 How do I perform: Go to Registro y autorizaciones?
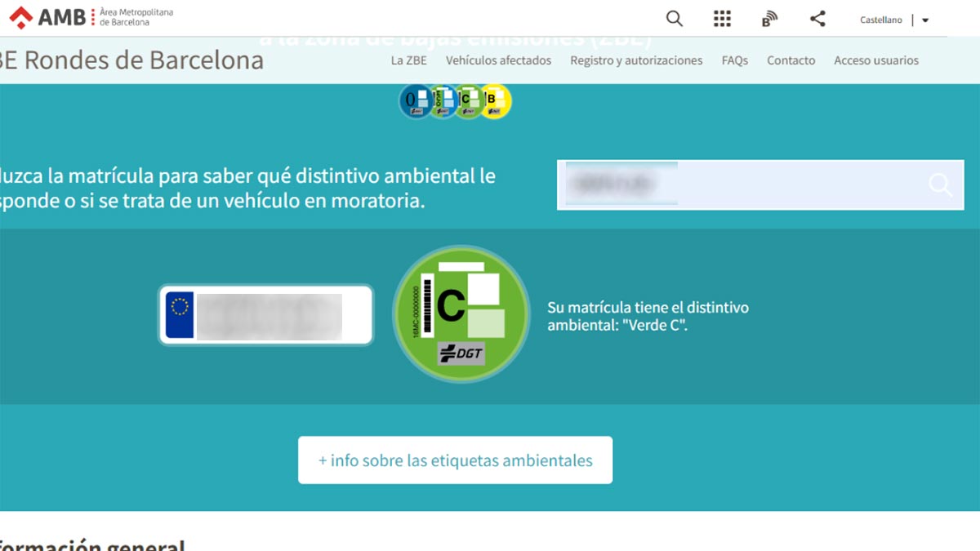tap(636, 60)
